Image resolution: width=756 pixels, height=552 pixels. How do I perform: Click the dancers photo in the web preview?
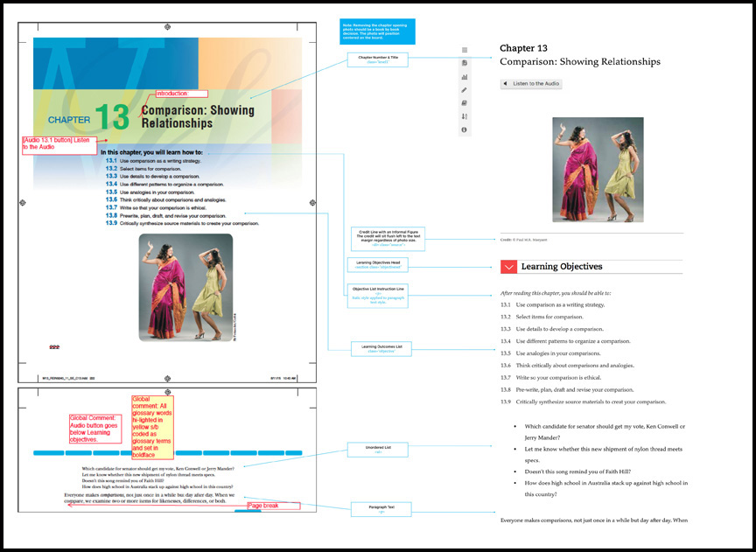tap(598, 170)
